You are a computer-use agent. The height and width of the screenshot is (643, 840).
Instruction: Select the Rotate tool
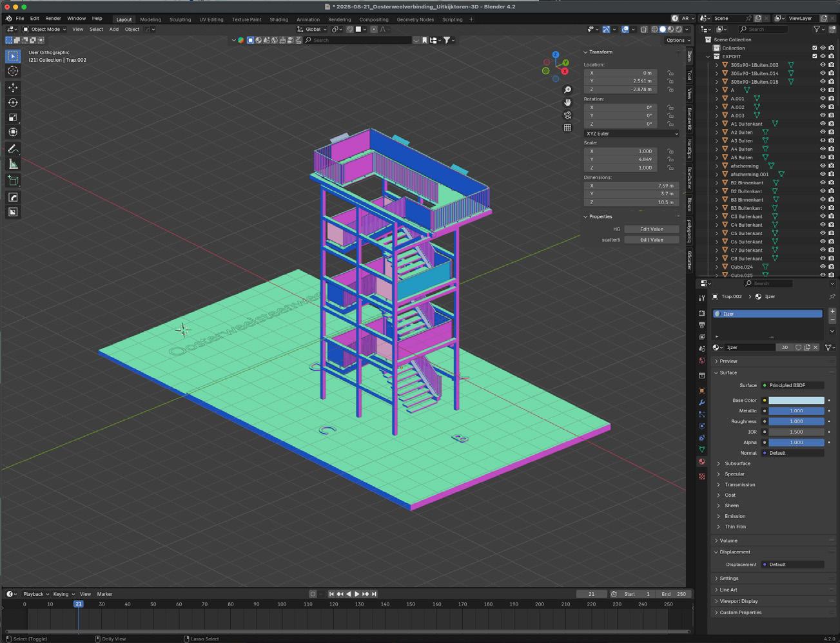pyautogui.click(x=13, y=102)
